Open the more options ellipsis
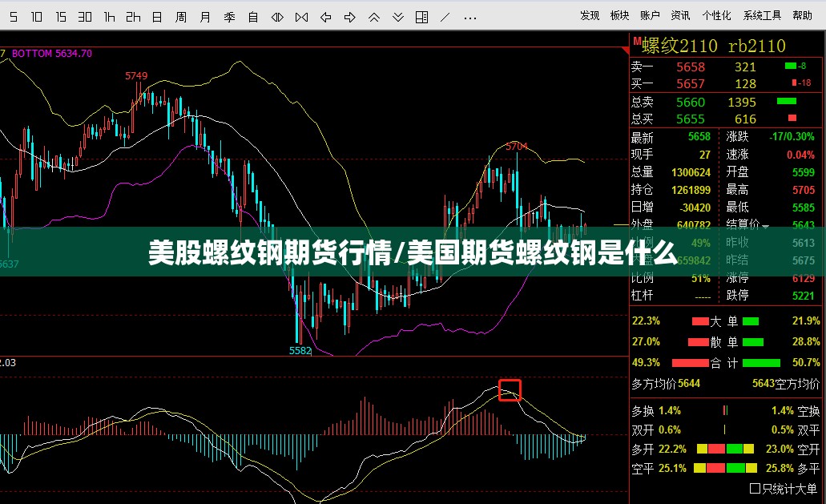Image resolution: width=826 pixels, height=504 pixels. tap(470, 18)
